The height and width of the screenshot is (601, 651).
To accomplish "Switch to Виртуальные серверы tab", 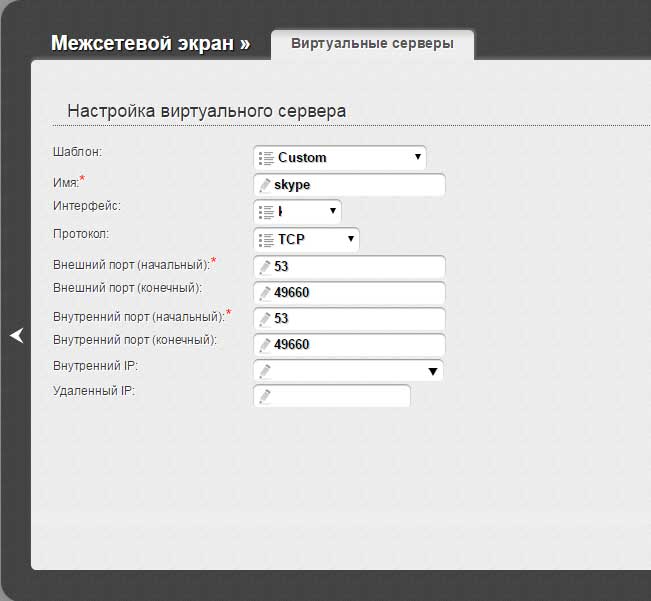I will (x=372, y=44).
